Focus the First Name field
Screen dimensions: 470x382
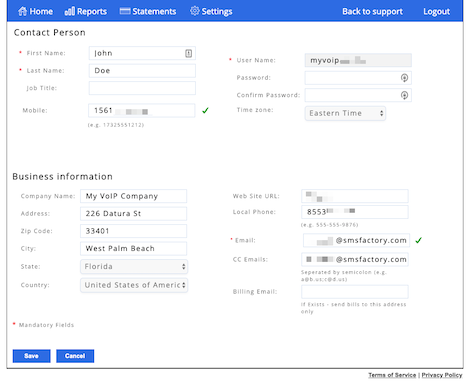pyautogui.click(x=142, y=53)
